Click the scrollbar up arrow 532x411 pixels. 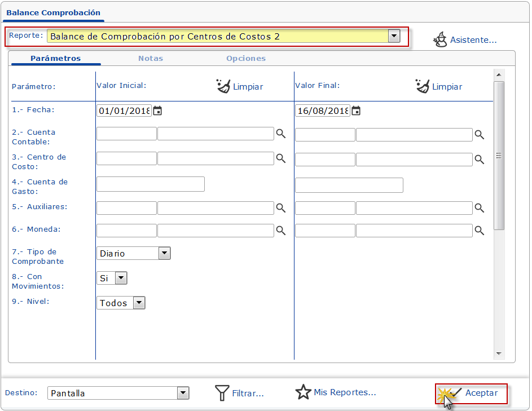499,74
